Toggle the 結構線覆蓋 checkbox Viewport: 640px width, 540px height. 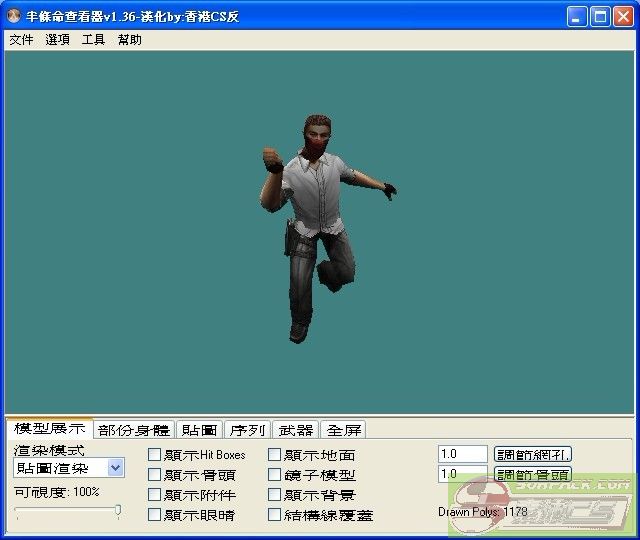pos(275,515)
